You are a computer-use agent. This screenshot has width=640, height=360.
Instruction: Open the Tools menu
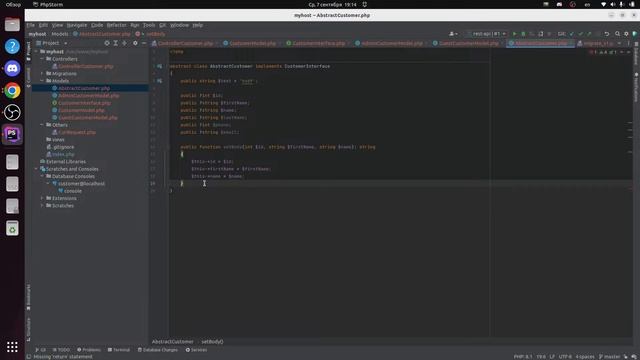149,25
